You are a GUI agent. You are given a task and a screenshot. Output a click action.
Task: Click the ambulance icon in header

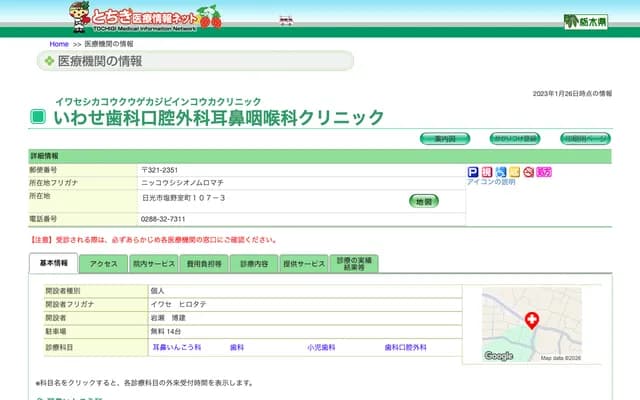[x=286, y=20]
